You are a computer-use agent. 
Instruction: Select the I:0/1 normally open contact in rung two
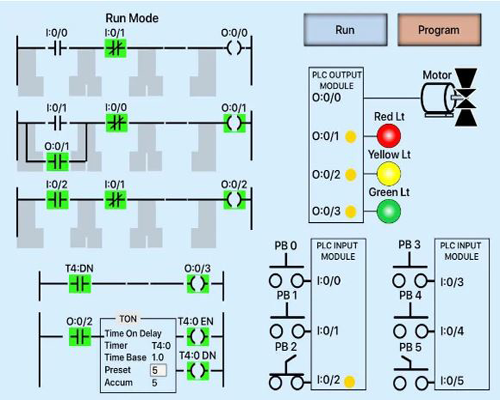[57, 123]
